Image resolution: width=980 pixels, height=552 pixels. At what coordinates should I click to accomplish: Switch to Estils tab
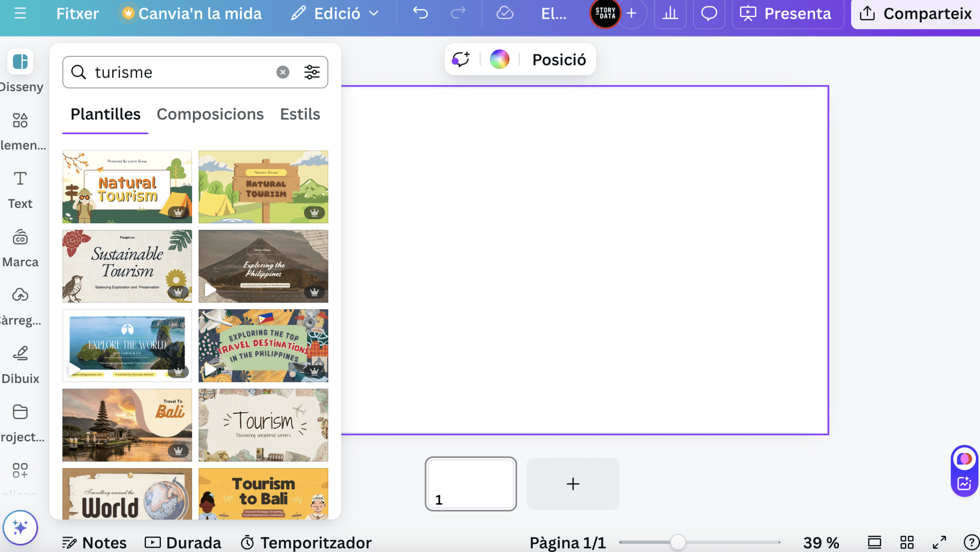[300, 114]
